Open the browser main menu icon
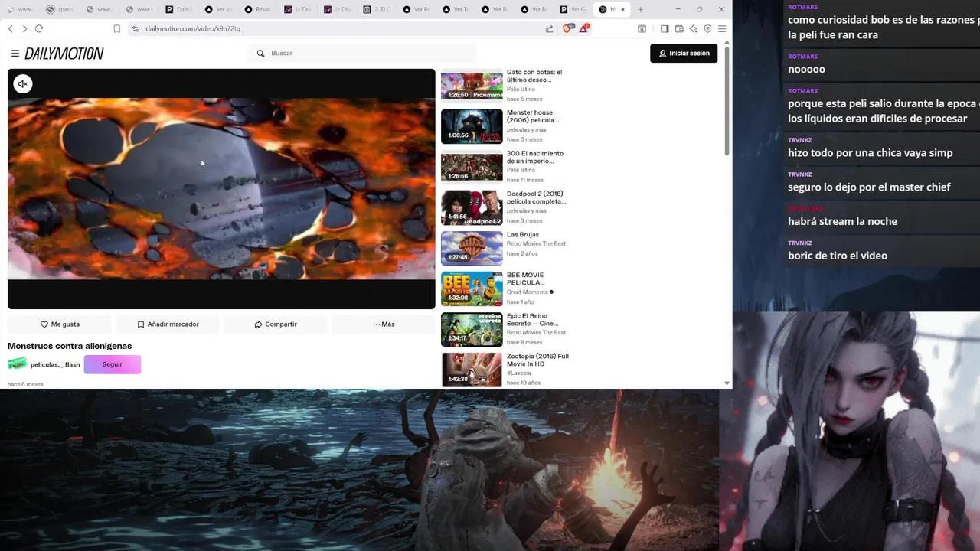The width and height of the screenshot is (980, 551). click(x=722, y=28)
